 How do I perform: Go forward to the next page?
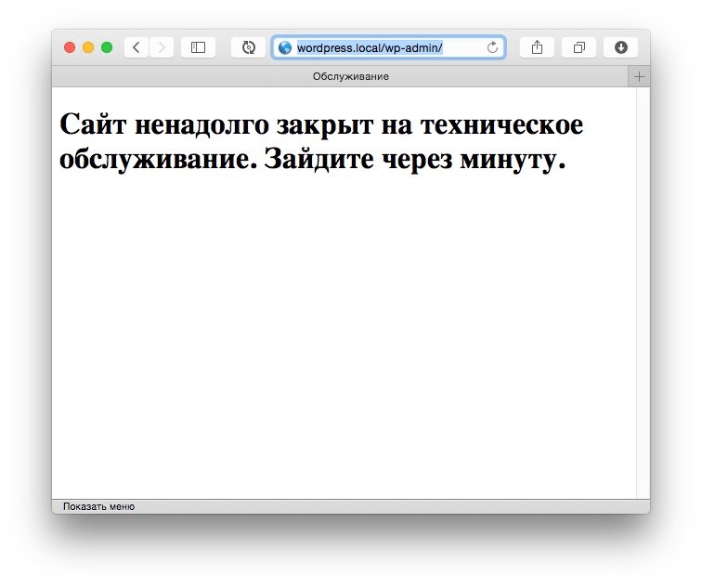(162, 47)
